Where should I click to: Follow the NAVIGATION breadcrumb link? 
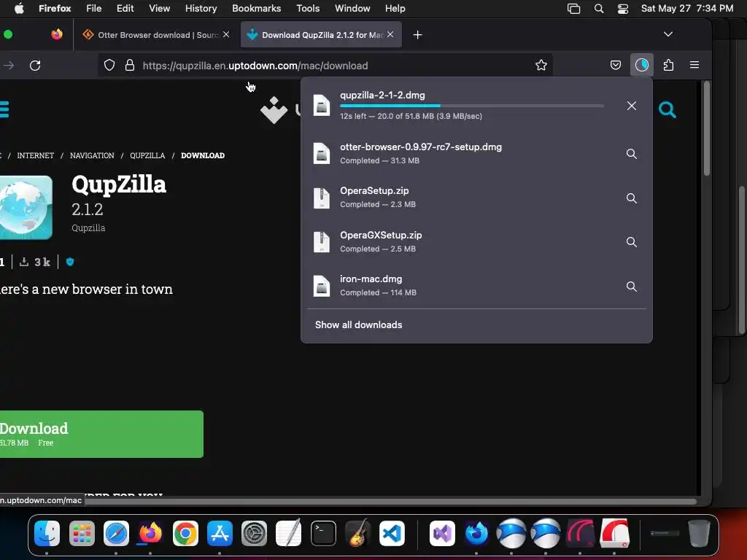click(92, 155)
